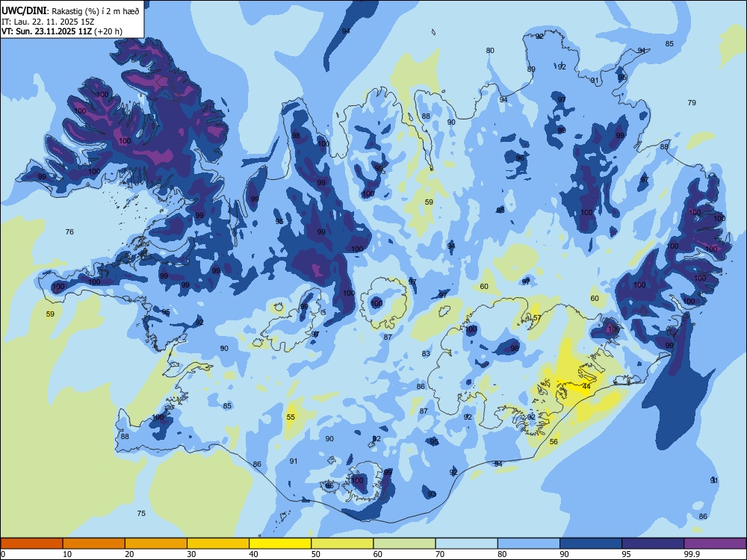Click the legend tick label 40

tap(253, 554)
